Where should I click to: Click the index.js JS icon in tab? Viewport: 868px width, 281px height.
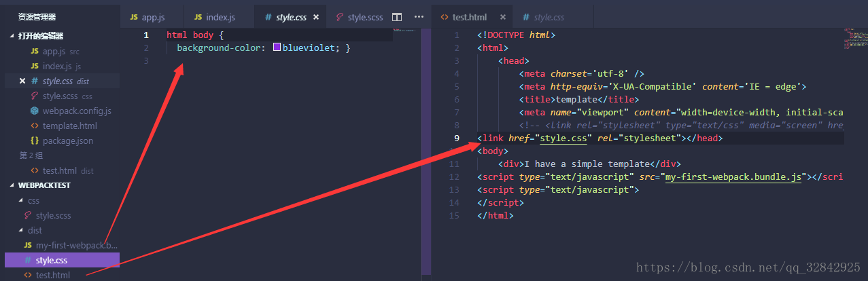pyautogui.click(x=198, y=17)
